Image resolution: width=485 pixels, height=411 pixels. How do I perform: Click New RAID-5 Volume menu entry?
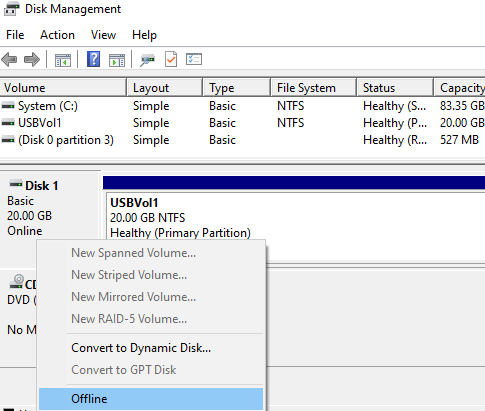pos(151,319)
